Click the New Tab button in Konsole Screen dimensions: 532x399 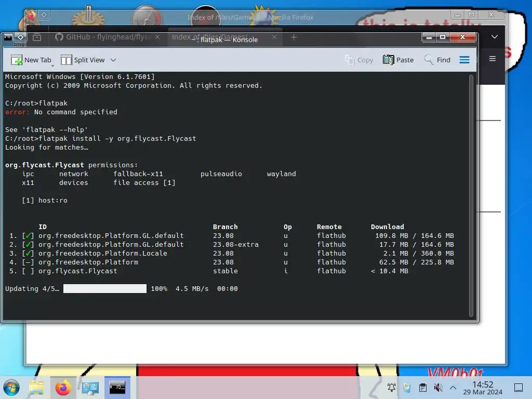click(31, 60)
